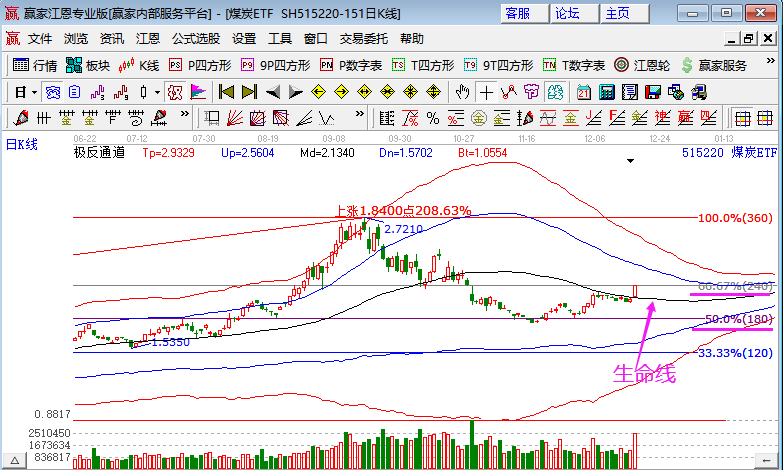Toggle the blue 窝 indicator button
Screen dimensions: 783x470
52,92
